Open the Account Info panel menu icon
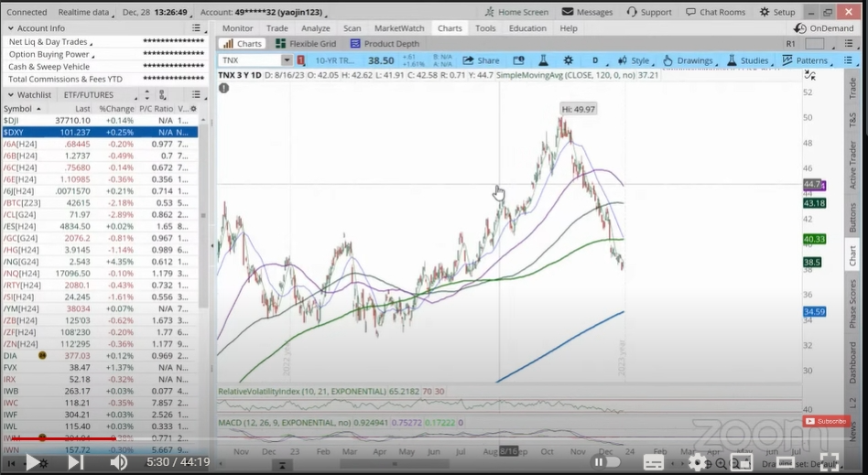Viewport: 868px width, 475px height. (196, 28)
